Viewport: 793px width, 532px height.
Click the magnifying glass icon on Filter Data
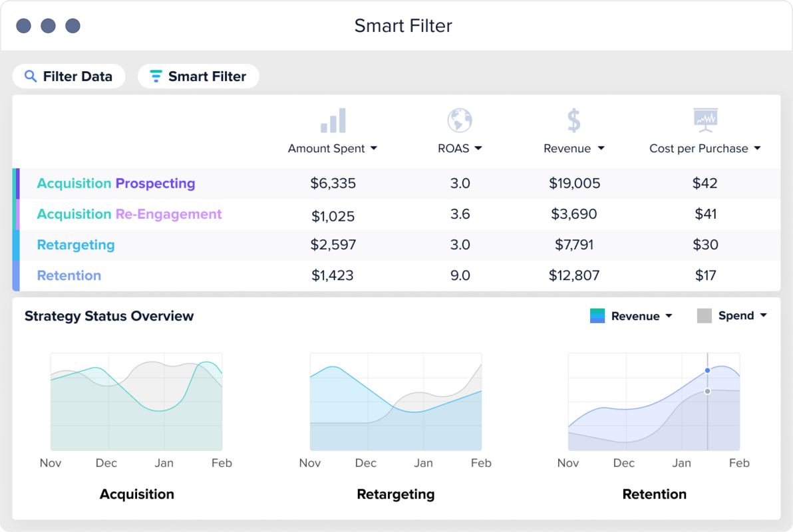30,76
